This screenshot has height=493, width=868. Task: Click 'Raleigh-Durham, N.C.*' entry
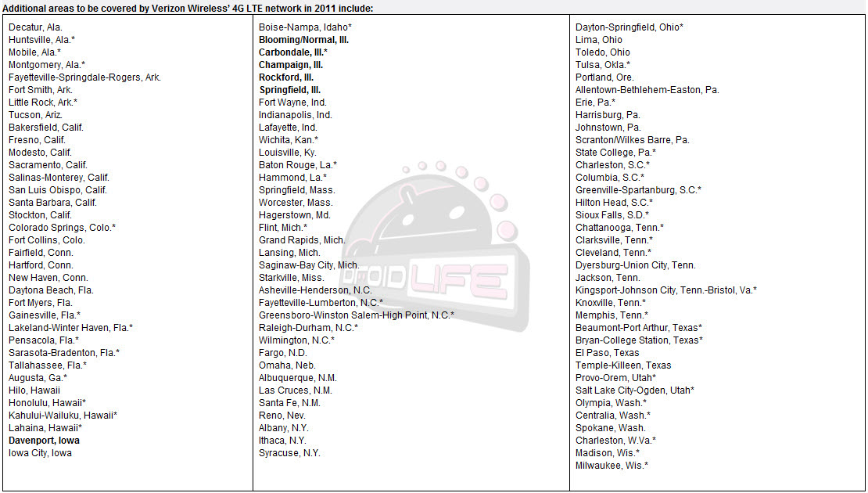coord(308,328)
